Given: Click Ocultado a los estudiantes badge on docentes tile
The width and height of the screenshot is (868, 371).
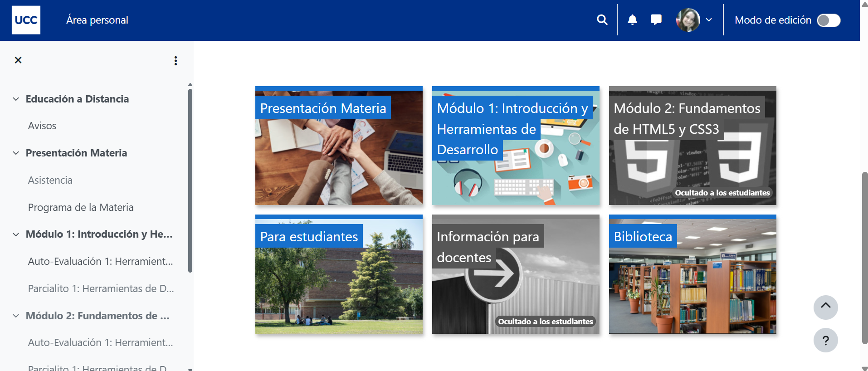Looking at the screenshot, I should click(x=545, y=322).
